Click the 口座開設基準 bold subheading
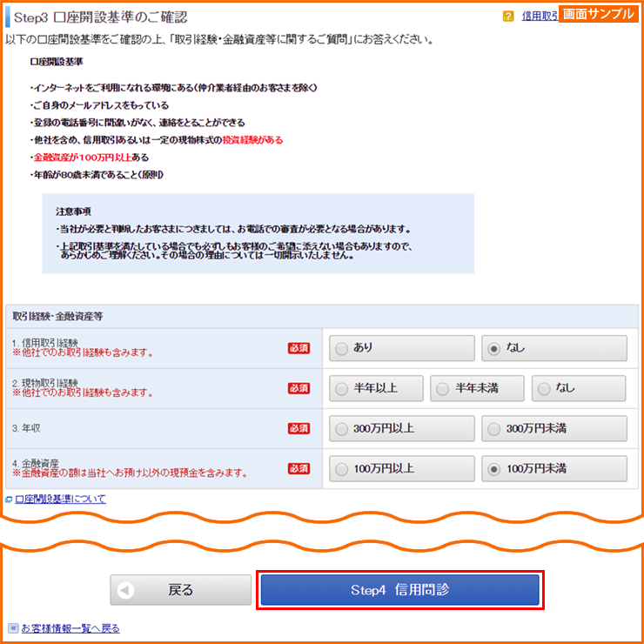This screenshot has width=644, height=644. 57,62
